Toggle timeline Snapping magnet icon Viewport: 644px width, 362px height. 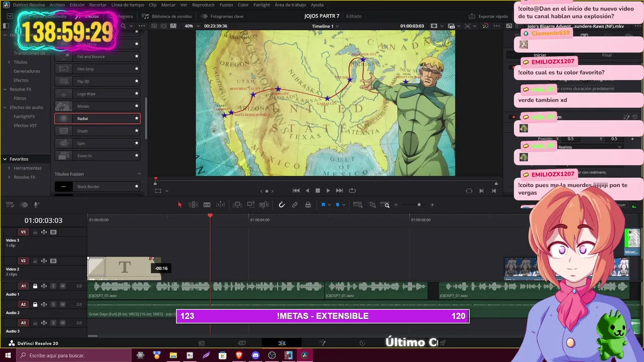(282, 205)
